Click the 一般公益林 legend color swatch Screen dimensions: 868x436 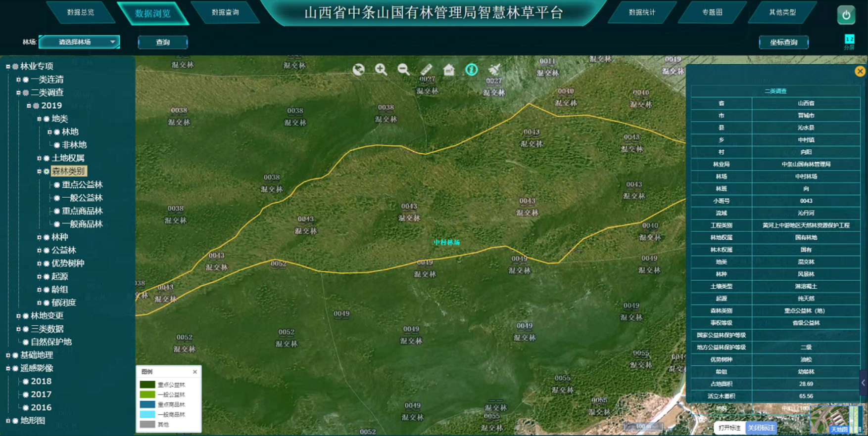tap(147, 394)
